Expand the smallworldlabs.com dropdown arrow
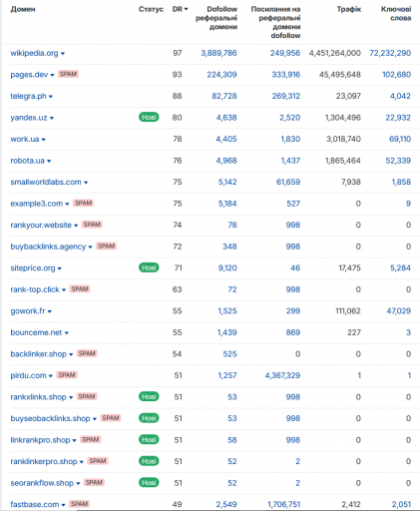The height and width of the screenshot is (511, 420). (86, 183)
